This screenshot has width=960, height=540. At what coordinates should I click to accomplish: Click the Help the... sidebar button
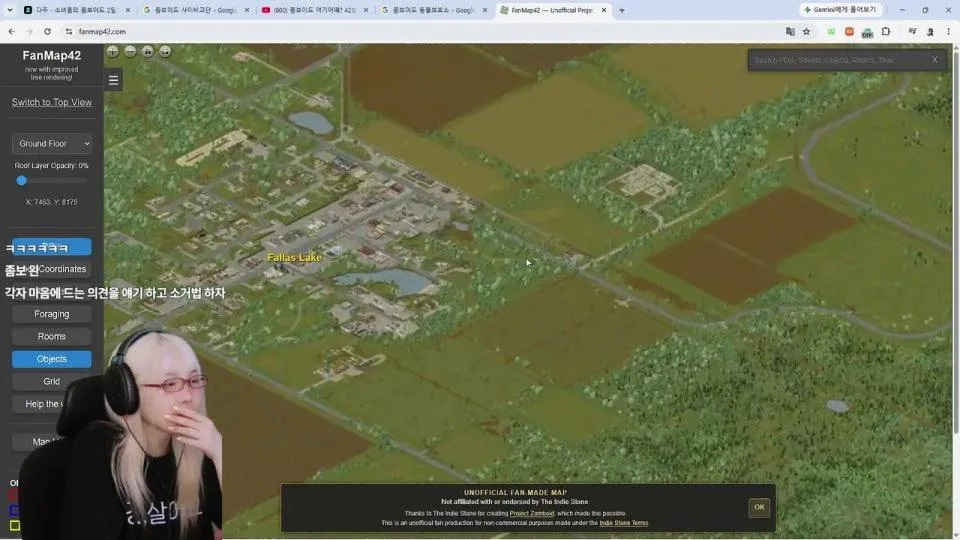[x=51, y=404]
